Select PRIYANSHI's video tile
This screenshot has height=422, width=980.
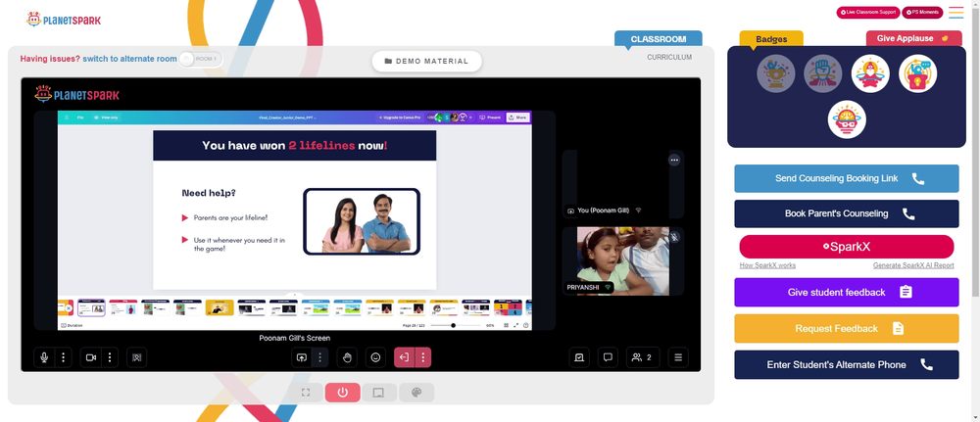tap(623, 261)
